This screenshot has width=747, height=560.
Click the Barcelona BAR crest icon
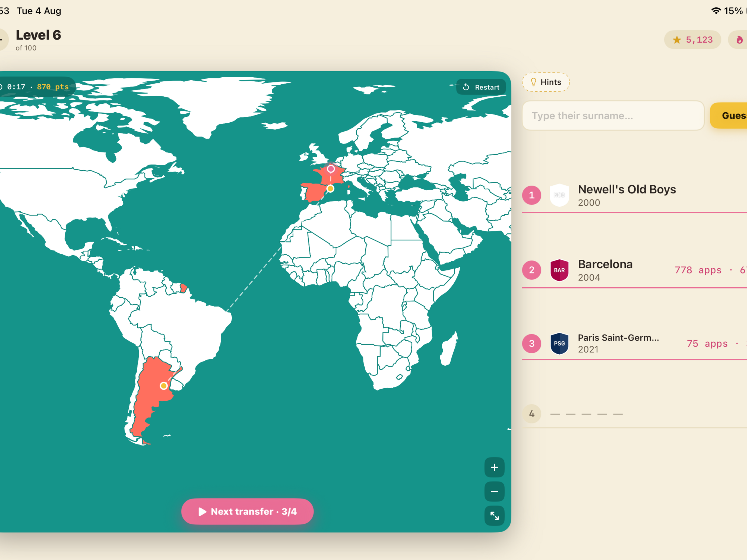pyautogui.click(x=559, y=270)
